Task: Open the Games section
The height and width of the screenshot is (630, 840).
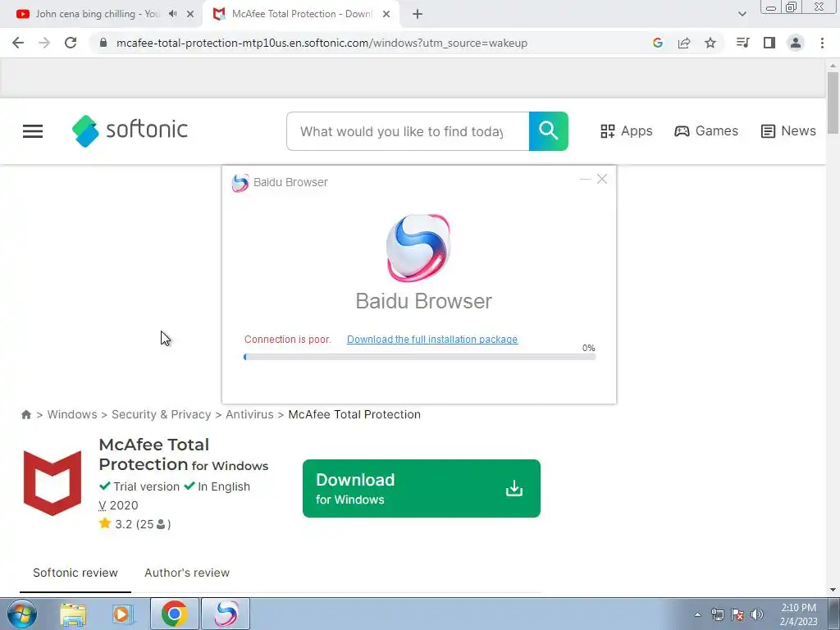Action: [x=706, y=131]
